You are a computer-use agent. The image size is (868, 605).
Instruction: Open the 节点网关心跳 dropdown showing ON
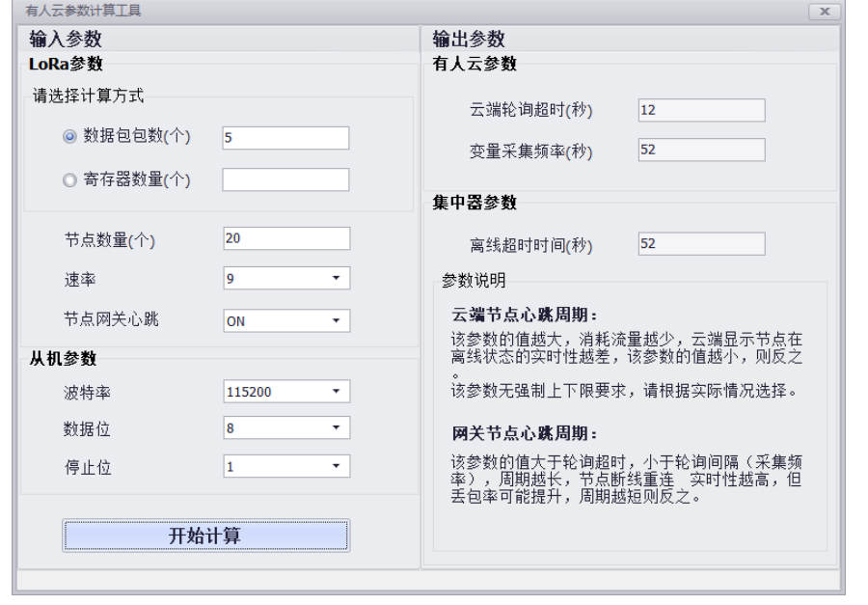pyautogui.click(x=286, y=320)
